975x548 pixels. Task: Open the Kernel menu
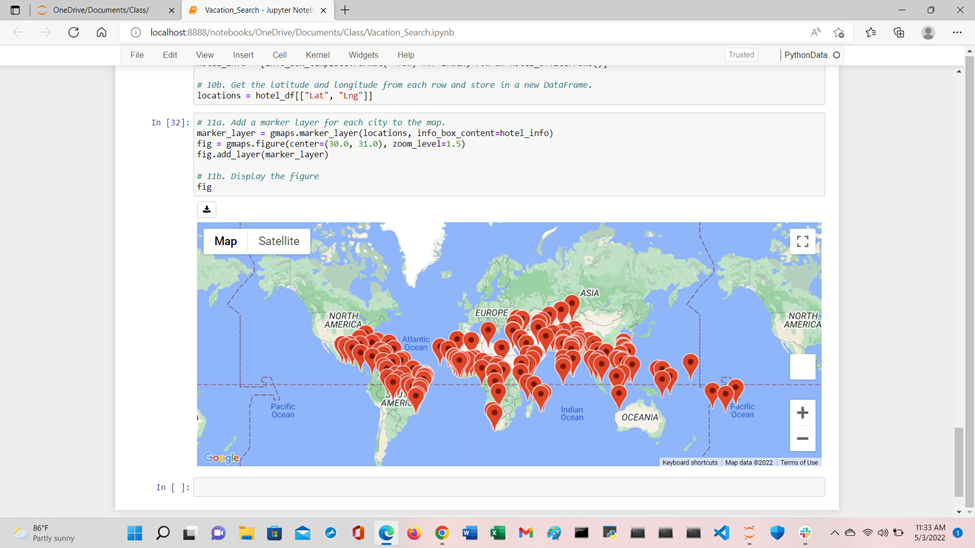click(318, 55)
